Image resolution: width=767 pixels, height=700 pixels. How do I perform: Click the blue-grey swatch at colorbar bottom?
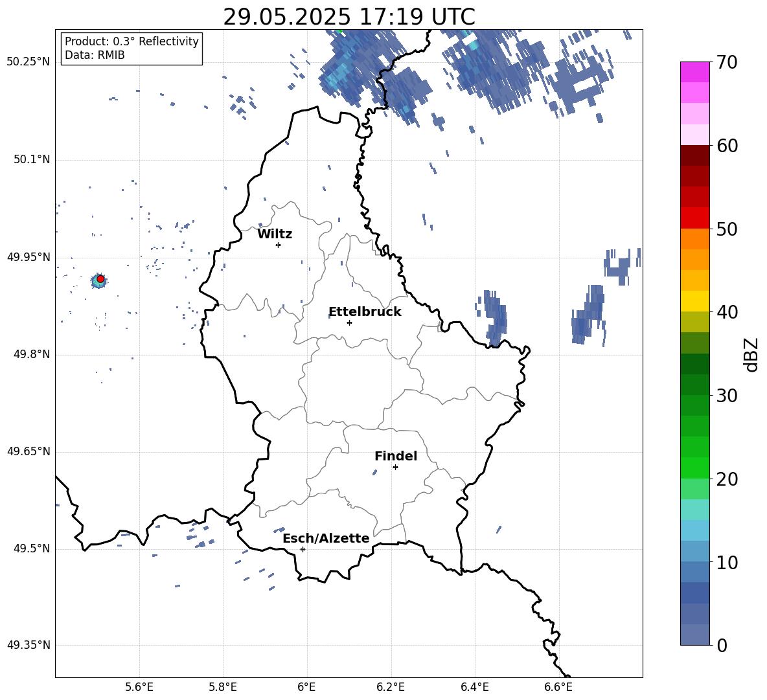(694, 635)
